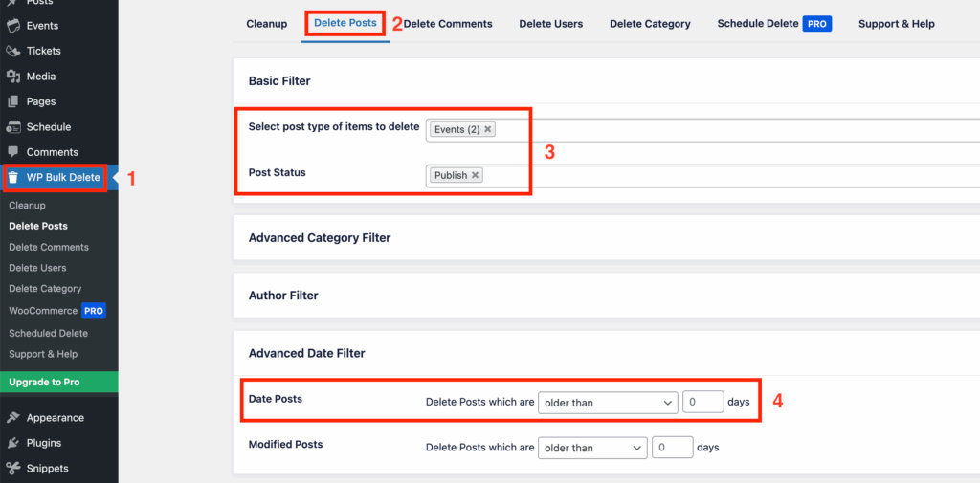Viewport: 980px width, 483px height.
Task: Open Date Posts 'older than' dropdown
Action: pos(608,403)
